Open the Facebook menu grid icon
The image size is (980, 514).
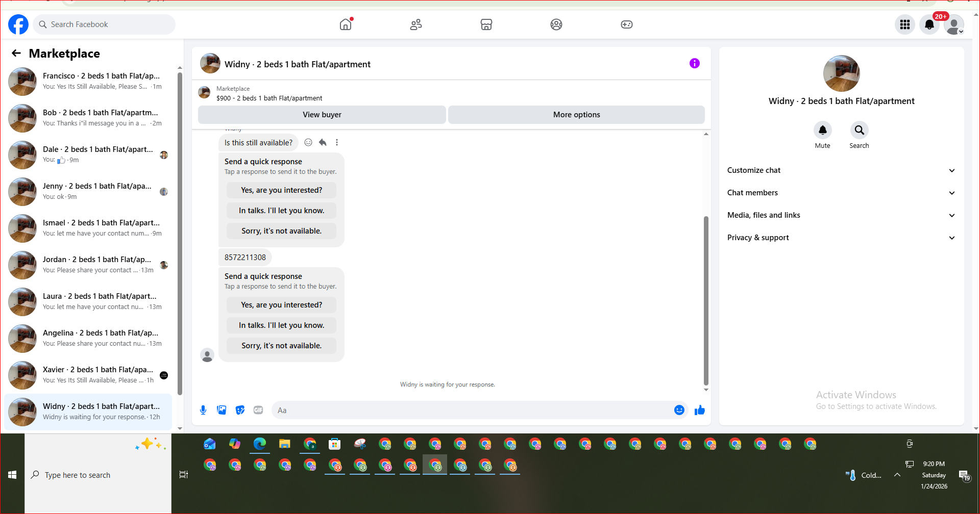click(x=905, y=24)
